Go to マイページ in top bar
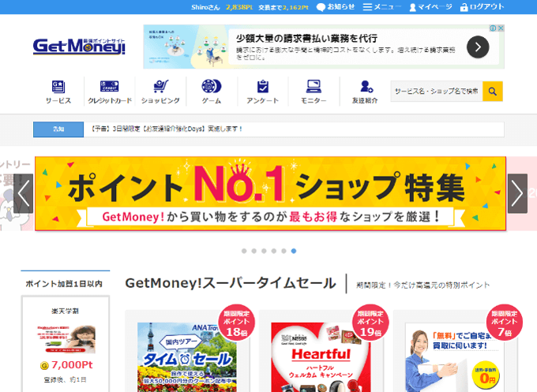 [431, 7]
